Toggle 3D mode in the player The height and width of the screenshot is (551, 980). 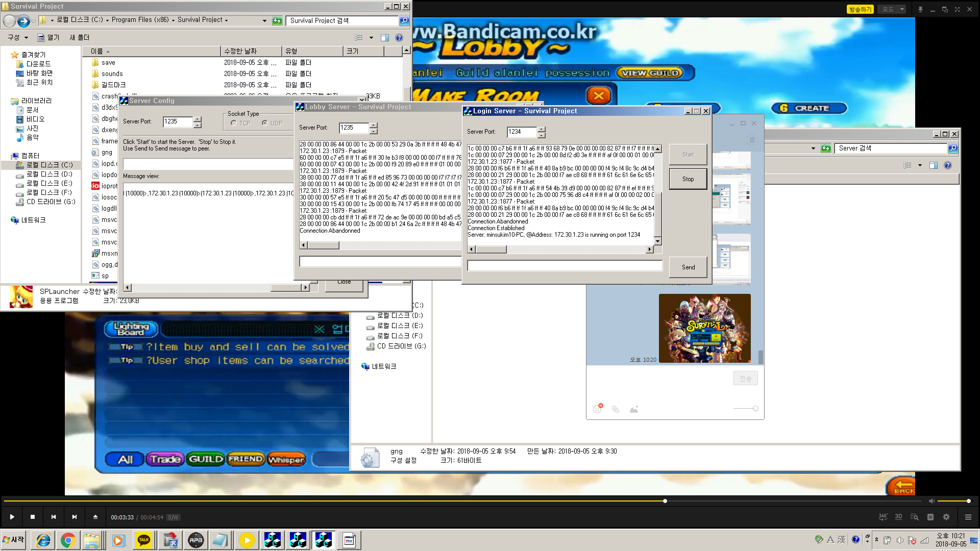coord(898,517)
